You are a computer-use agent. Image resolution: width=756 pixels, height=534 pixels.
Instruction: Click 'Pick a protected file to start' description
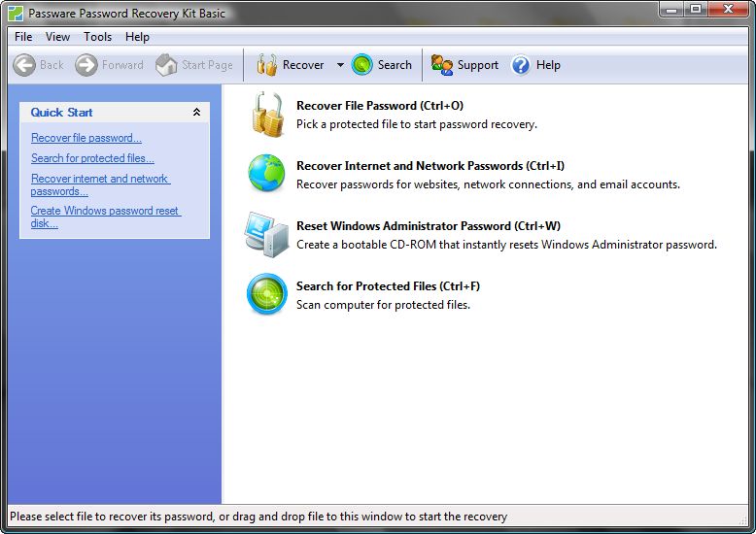(x=417, y=124)
